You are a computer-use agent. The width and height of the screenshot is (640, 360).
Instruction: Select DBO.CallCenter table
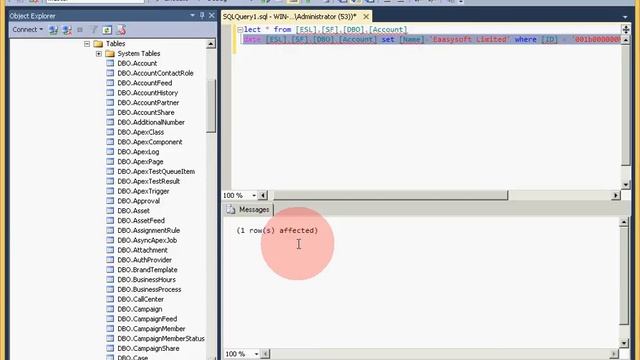coord(140,299)
